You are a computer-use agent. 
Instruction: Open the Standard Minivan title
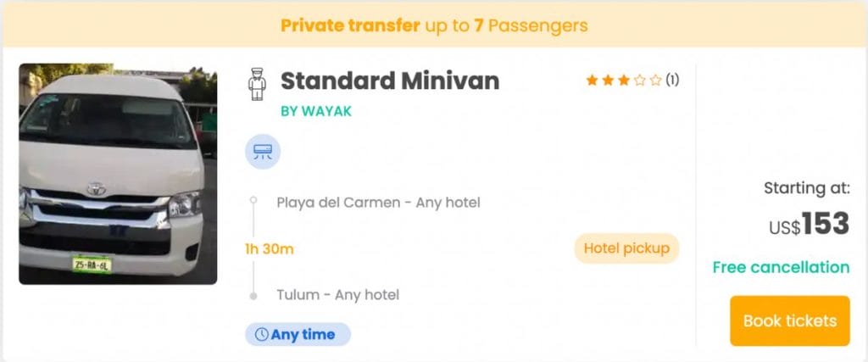tap(390, 81)
